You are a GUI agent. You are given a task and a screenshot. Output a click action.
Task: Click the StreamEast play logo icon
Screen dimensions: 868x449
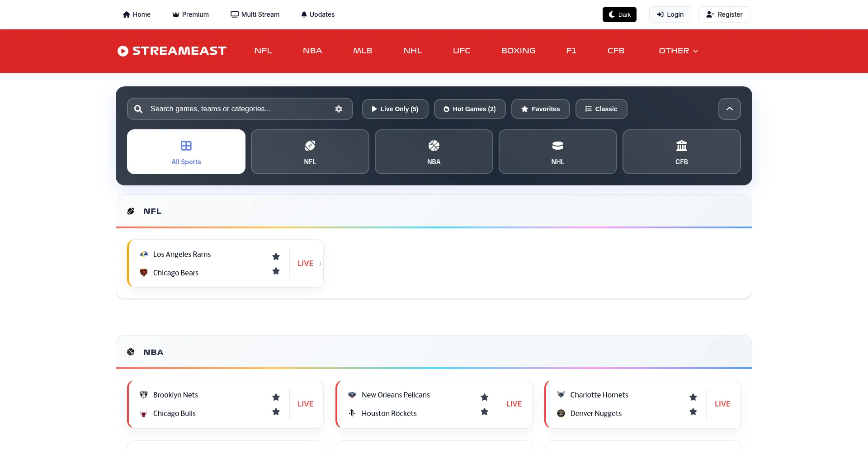[123, 51]
